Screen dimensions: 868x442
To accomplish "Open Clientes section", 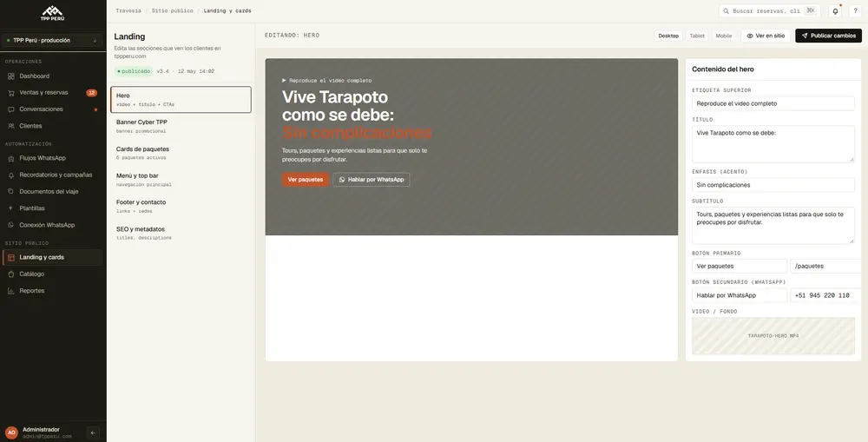I will pos(53,126).
